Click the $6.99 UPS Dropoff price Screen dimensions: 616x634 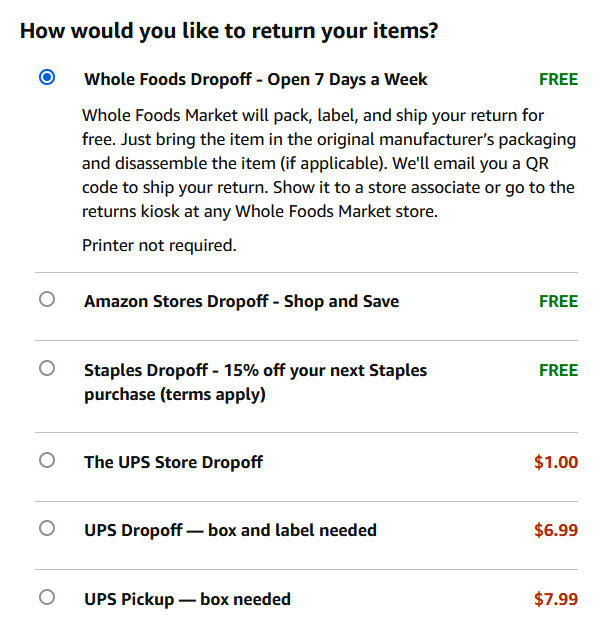click(x=556, y=530)
